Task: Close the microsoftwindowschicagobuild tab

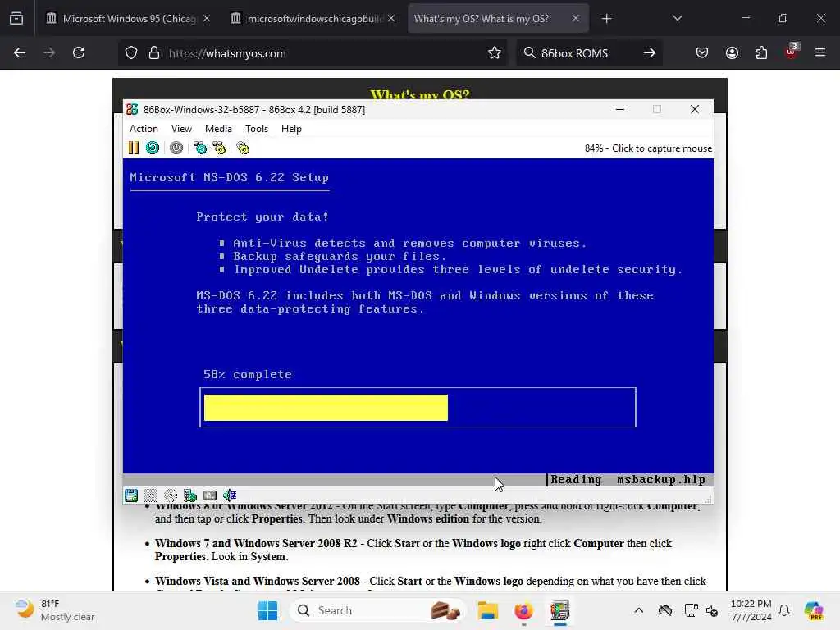Action: 391,18
